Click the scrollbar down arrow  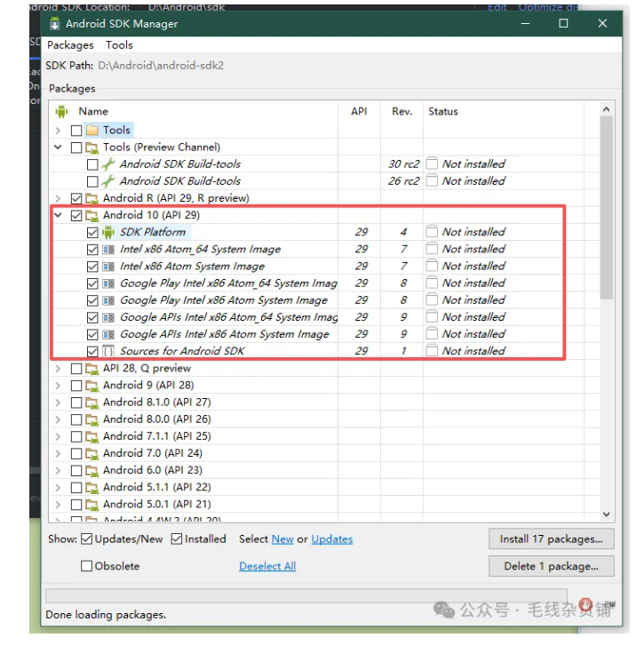(x=606, y=514)
